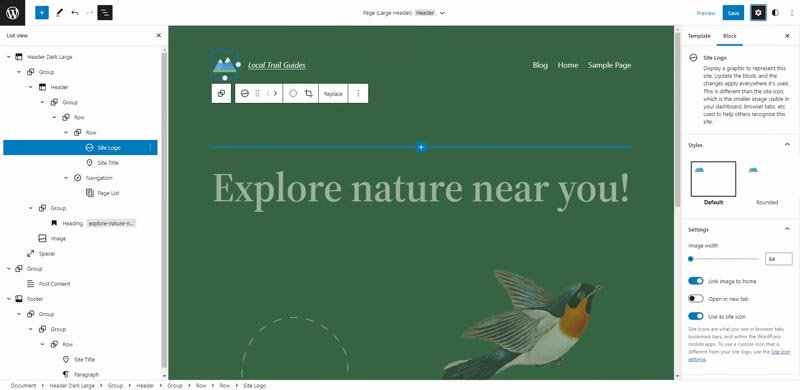Click the block drag handle
The image size is (800, 390).
pos(257,93)
